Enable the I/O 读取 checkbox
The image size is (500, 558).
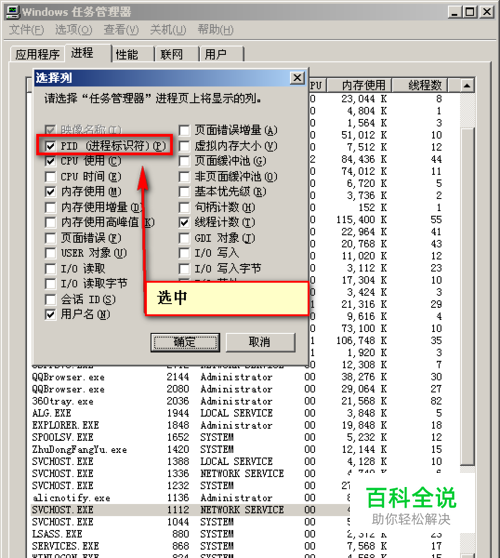[50, 269]
